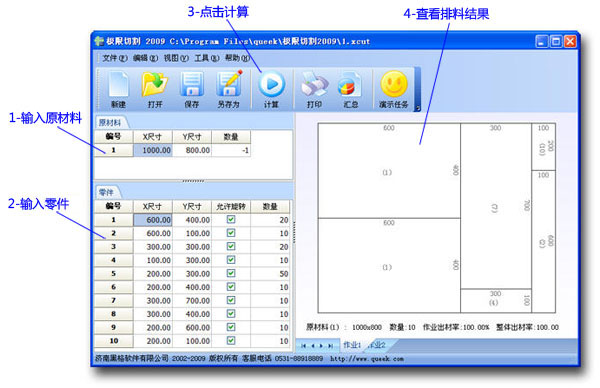The image size is (600, 388).
Task: Toggle rotation checkbox for part row 8
Action: [231, 313]
